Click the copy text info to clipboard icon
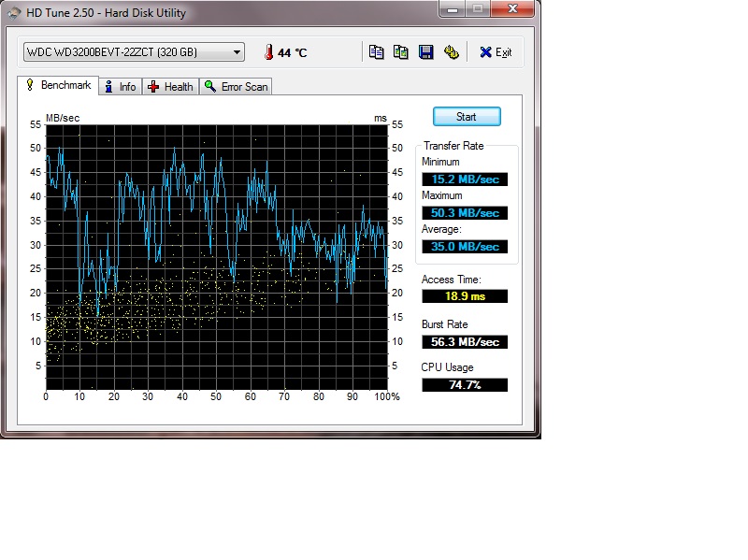Image resolution: width=748 pixels, height=560 pixels. tap(376, 52)
